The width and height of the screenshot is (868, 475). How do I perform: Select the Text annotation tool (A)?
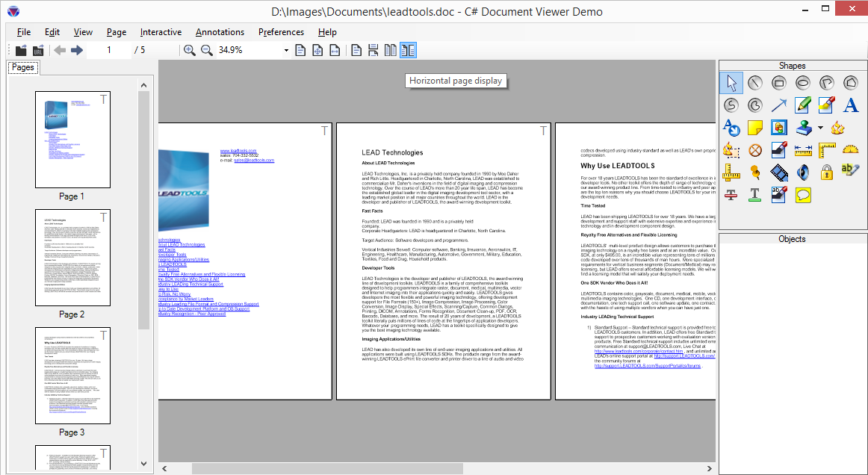(850, 105)
